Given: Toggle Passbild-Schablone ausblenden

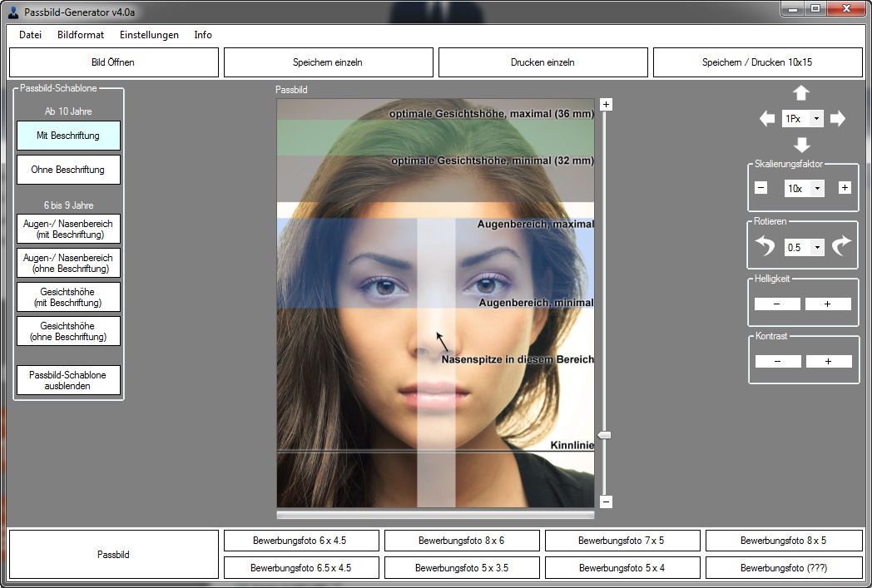Looking at the screenshot, I should (x=67, y=381).
